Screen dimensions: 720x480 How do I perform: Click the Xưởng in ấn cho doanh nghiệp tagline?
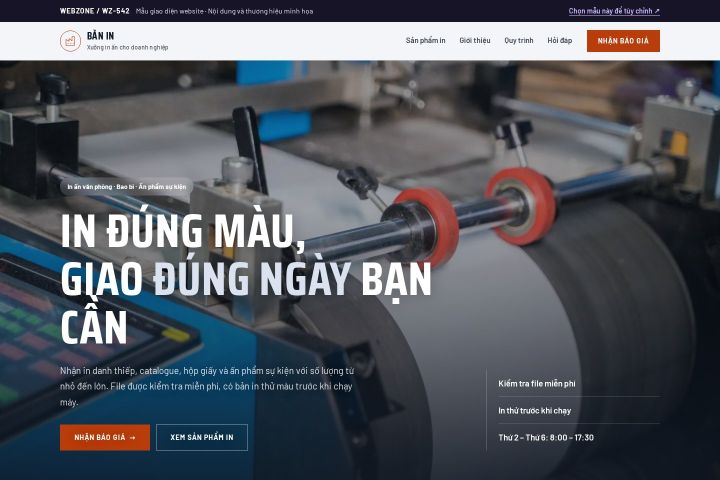[x=127, y=47]
